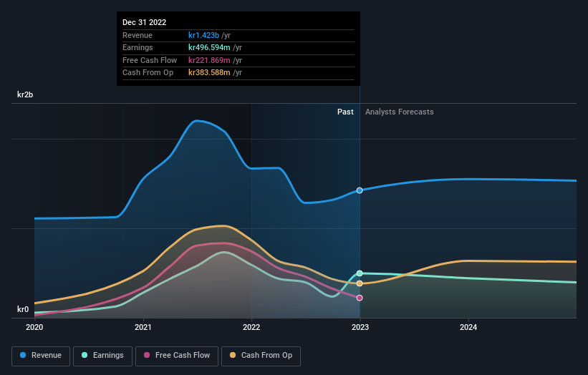This screenshot has height=375, width=588.
Task: Click the 2020 x-axis label
Action: (x=34, y=328)
